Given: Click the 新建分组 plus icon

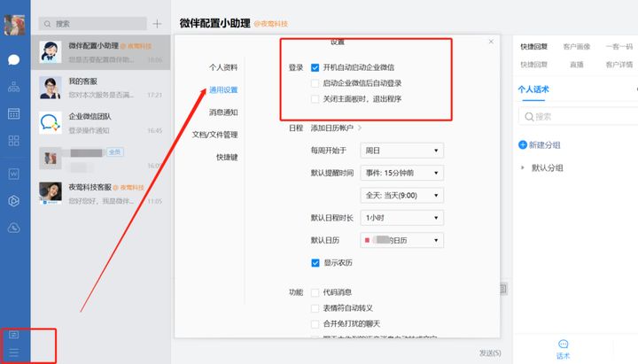Looking at the screenshot, I should 523,144.
